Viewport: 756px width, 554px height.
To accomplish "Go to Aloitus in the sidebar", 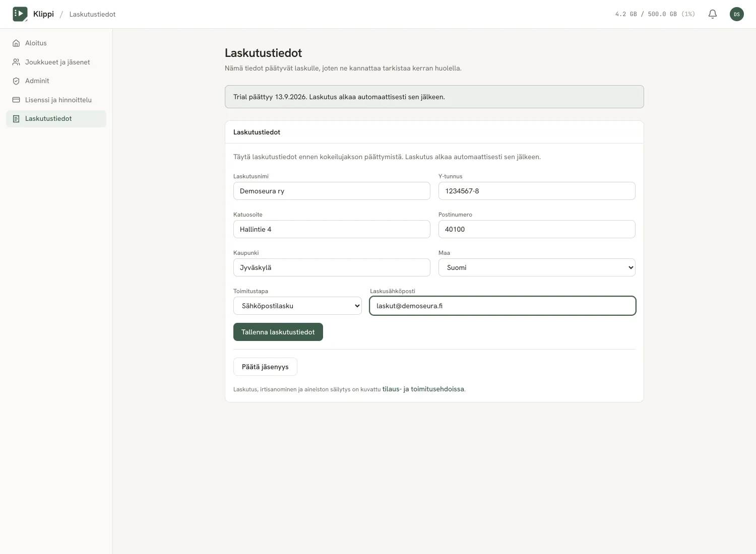I will pyautogui.click(x=56, y=43).
